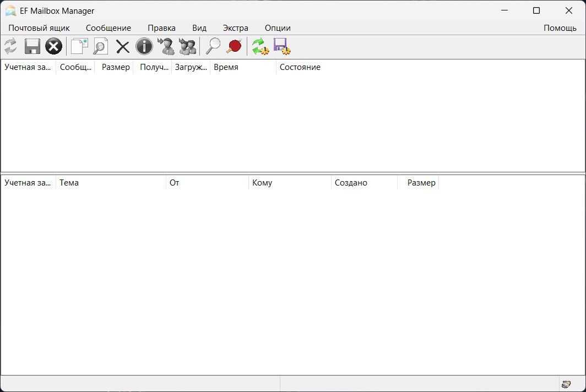Open the Экстра menu

coord(235,28)
